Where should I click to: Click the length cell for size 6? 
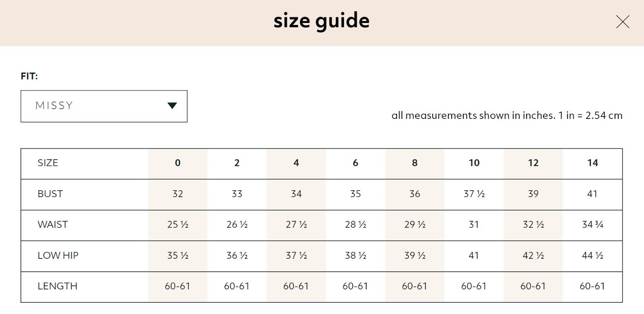pos(355,286)
